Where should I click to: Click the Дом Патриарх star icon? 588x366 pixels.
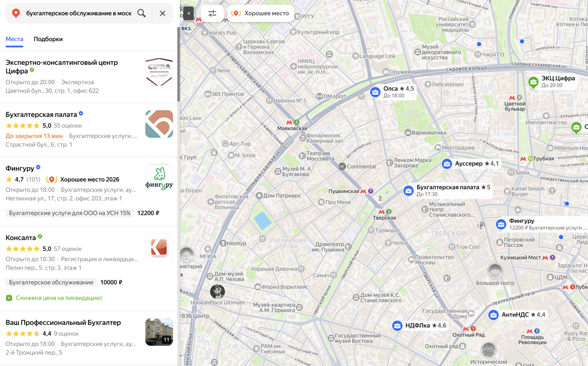point(259,196)
